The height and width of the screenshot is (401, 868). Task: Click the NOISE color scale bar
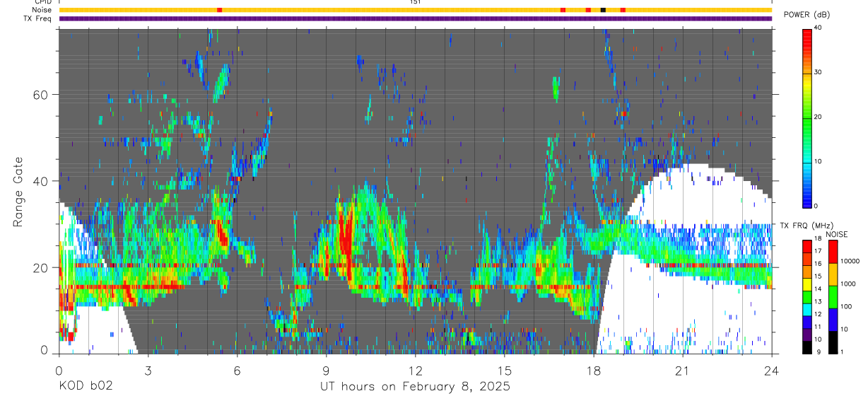[x=834, y=296]
